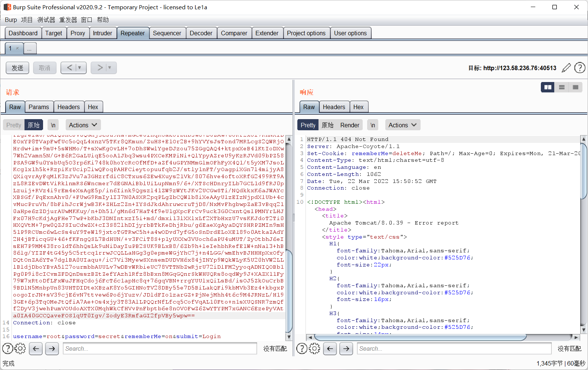This screenshot has height=370, width=588.
Task: Switch response view to Render
Action: [x=350, y=125]
